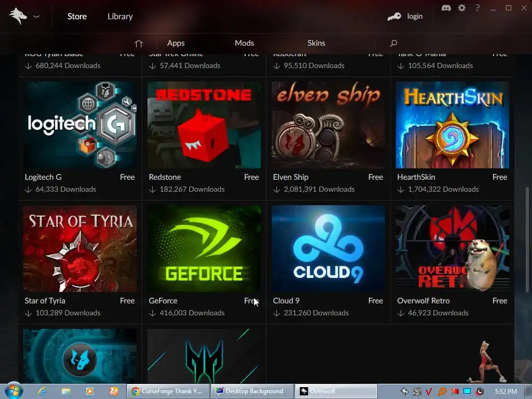
Task: Click the system tray clock 5:52 PM
Action: tap(506, 392)
